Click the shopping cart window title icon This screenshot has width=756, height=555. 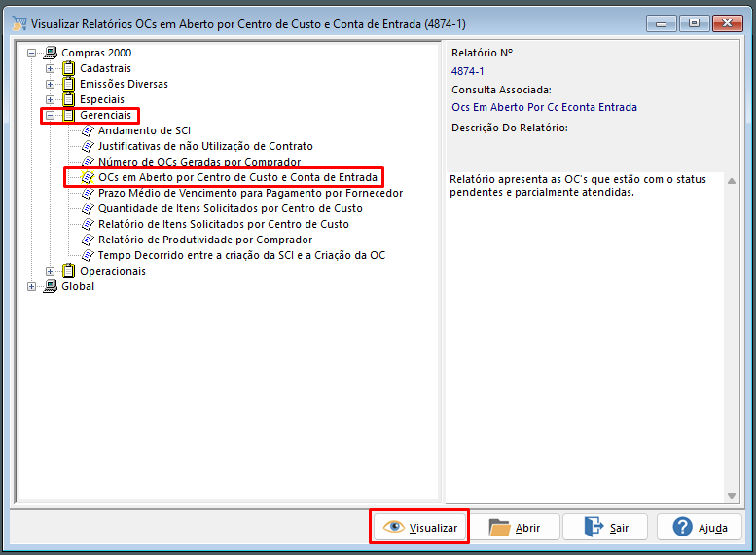(19, 23)
